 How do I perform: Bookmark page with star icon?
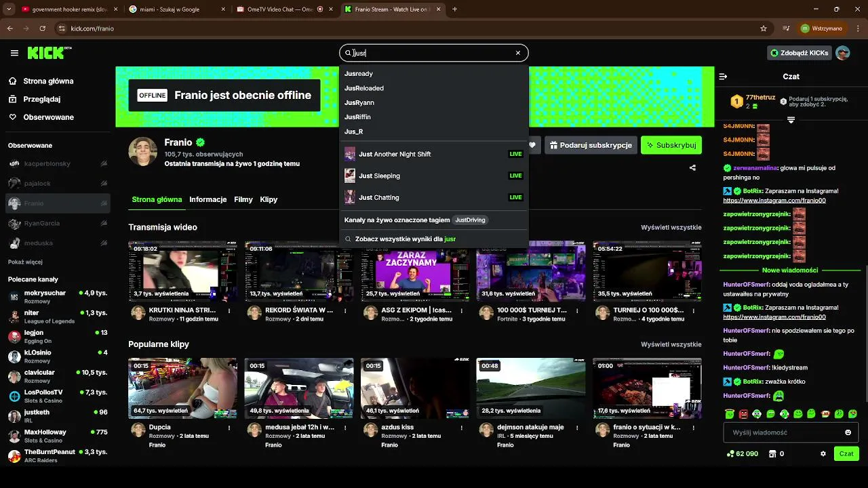[764, 28]
